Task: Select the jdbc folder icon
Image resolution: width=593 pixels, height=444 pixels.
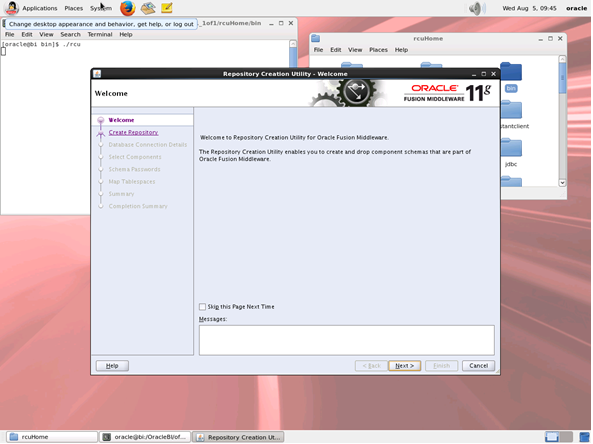Action: coord(511,147)
